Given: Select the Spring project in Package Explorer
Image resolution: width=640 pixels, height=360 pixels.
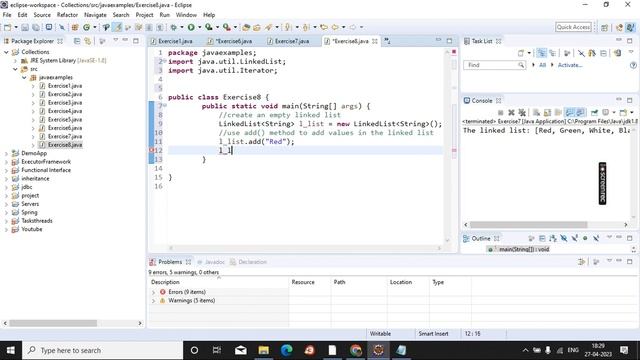Looking at the screenshot, I should (x=29, y=212).
